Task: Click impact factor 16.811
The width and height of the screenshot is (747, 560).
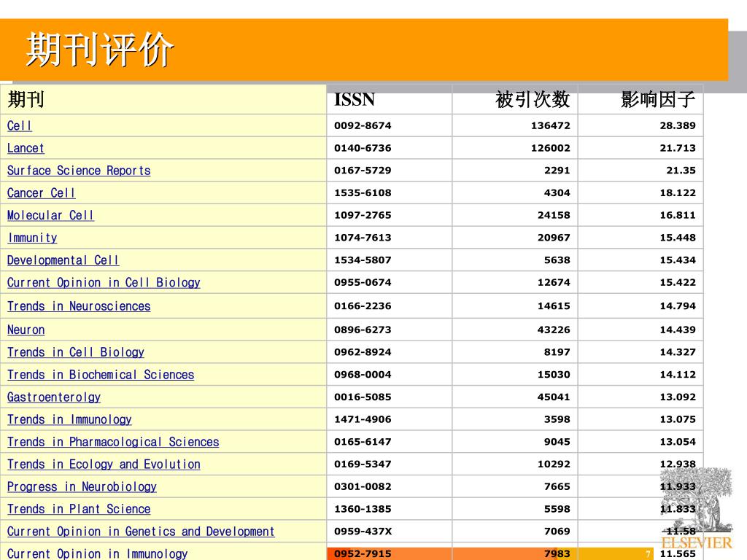Action: [678, 215]
